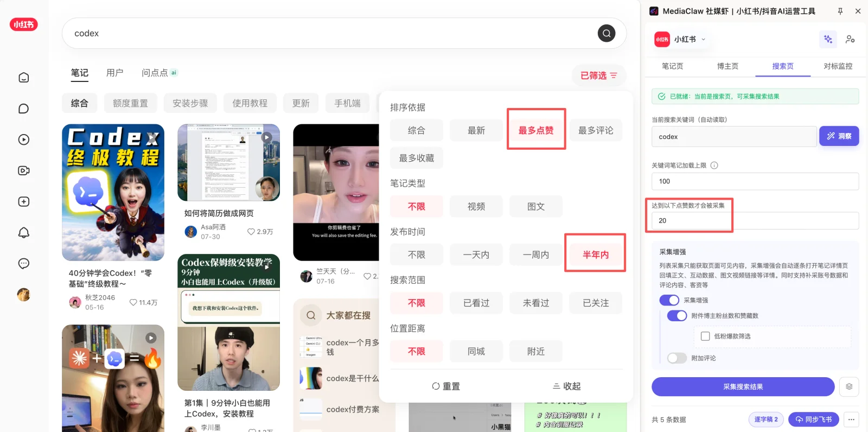The height and width of the screenshot is (432, 868).
Task: Open the three-dot more menu at the panel bottom
Action: pos(851,419)
